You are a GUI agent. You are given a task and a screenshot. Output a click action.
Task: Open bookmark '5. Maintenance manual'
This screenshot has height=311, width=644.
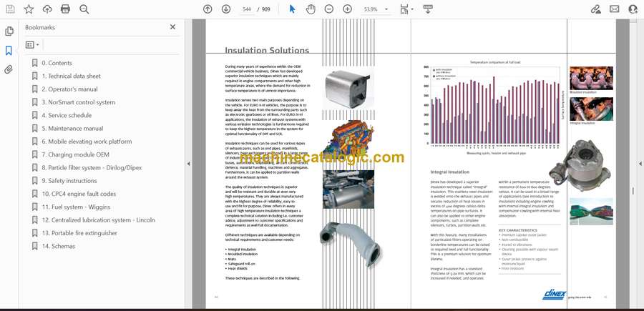[72, 129]
